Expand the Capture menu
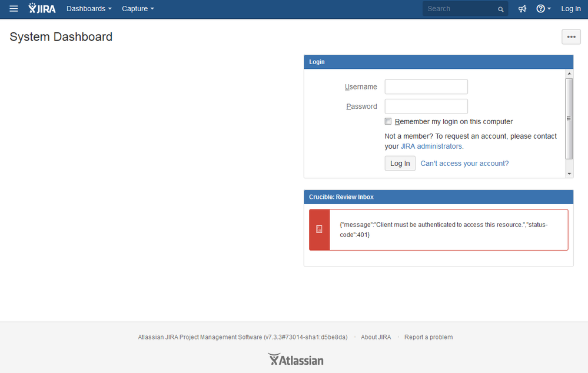Viewport: 588px width, 373px height. (x=138, y=9)
